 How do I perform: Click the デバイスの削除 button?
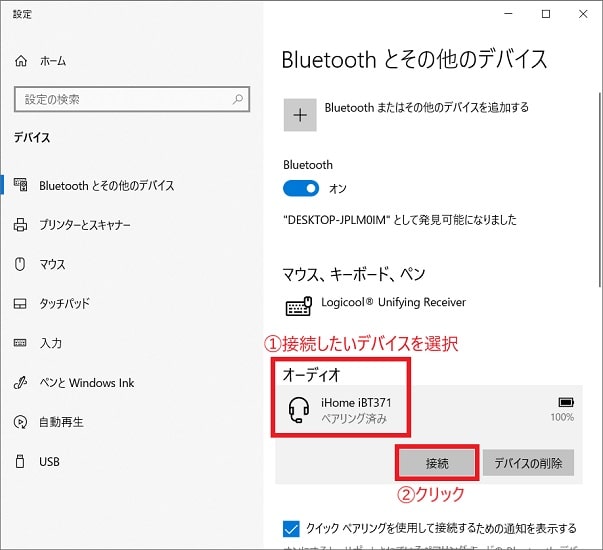(528, 463)
